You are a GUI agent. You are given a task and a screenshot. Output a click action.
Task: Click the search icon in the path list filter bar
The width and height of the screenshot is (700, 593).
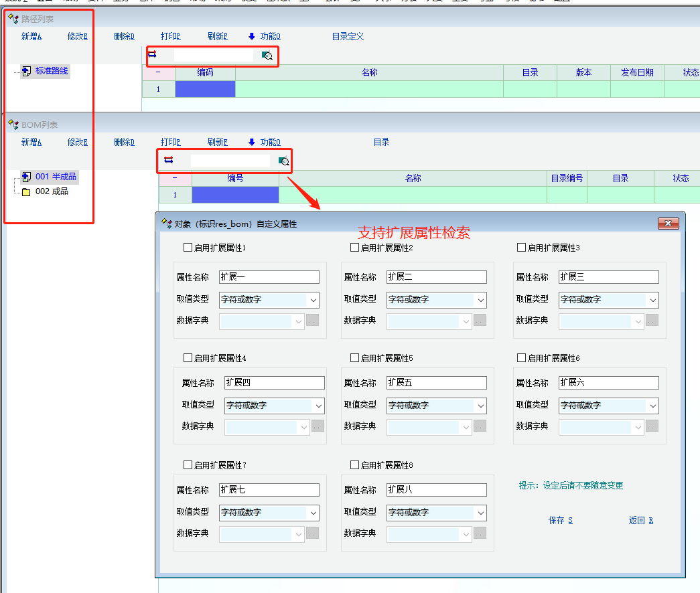coord(267,56)
